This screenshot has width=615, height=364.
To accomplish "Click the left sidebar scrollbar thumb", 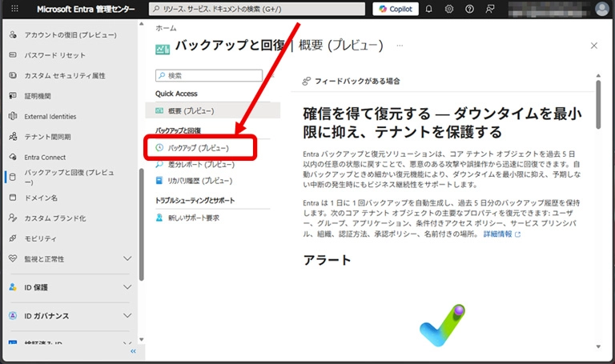I will [x=142, y=225].
